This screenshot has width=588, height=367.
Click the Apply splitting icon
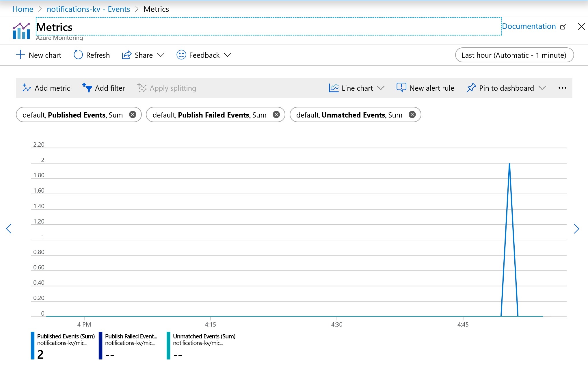point(141,87)
